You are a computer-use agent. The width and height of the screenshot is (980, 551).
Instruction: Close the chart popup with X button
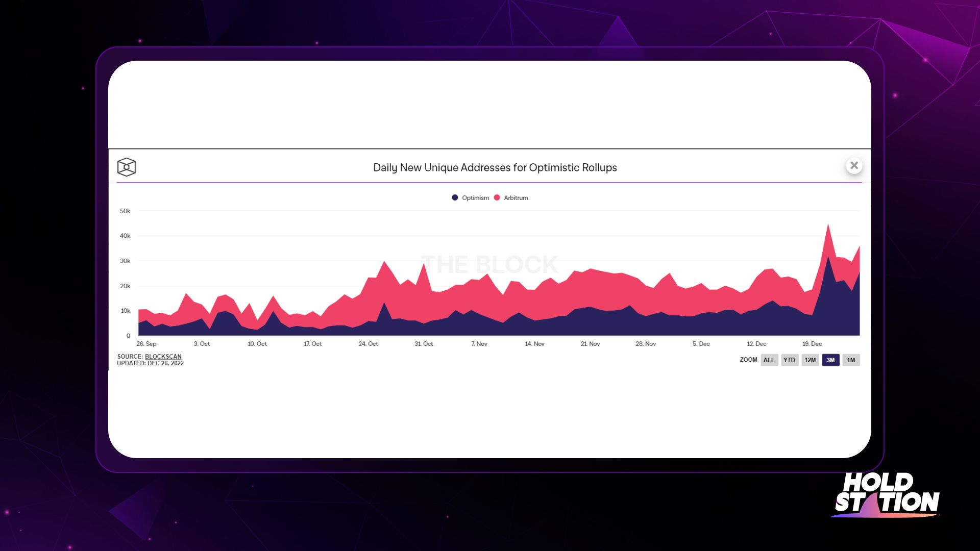click(854, 165)
